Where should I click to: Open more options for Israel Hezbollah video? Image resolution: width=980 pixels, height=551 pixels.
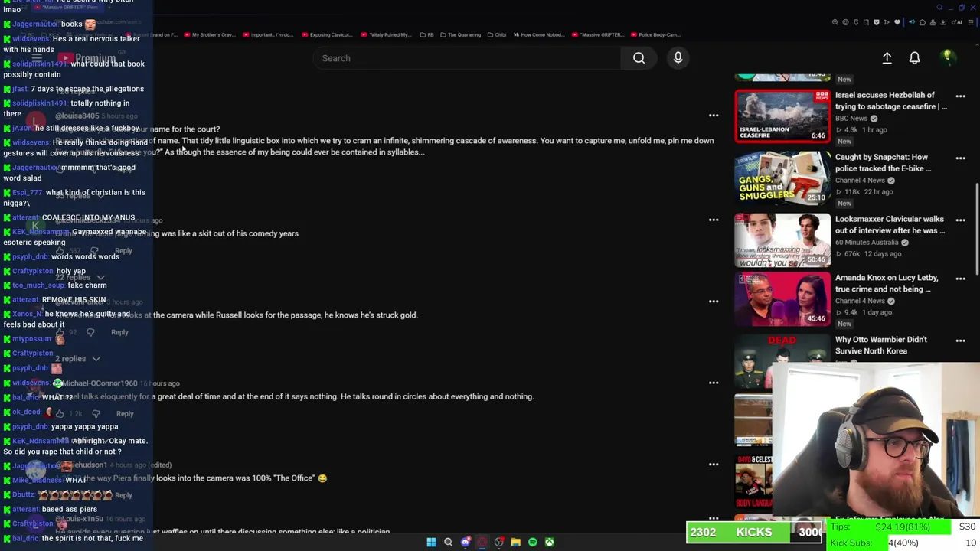(x=960, y=96)
